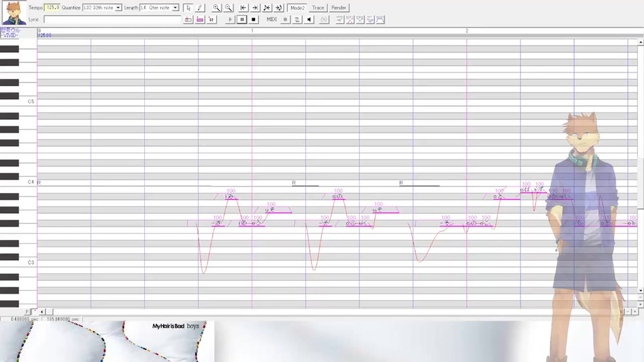This screenshot has height=362, width=644.
Task: Click the fourth envelope tool icon
Action: (x=370, y=19)
